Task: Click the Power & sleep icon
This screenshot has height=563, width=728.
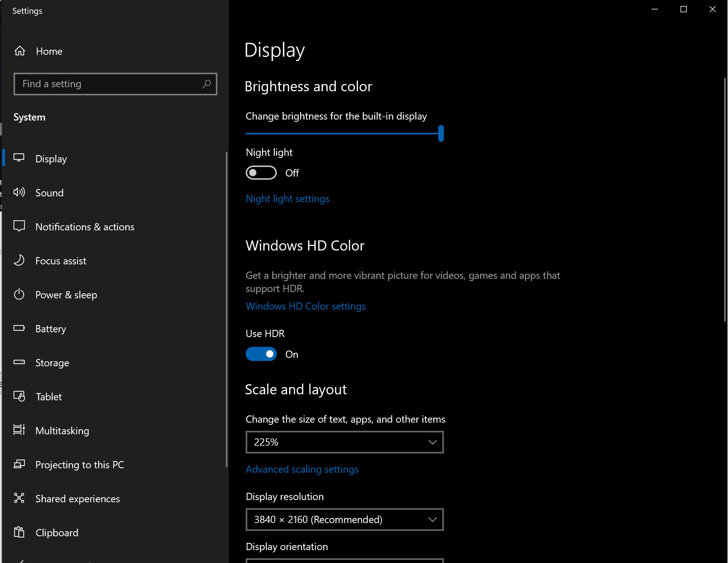Action: (x=19, y=295)
